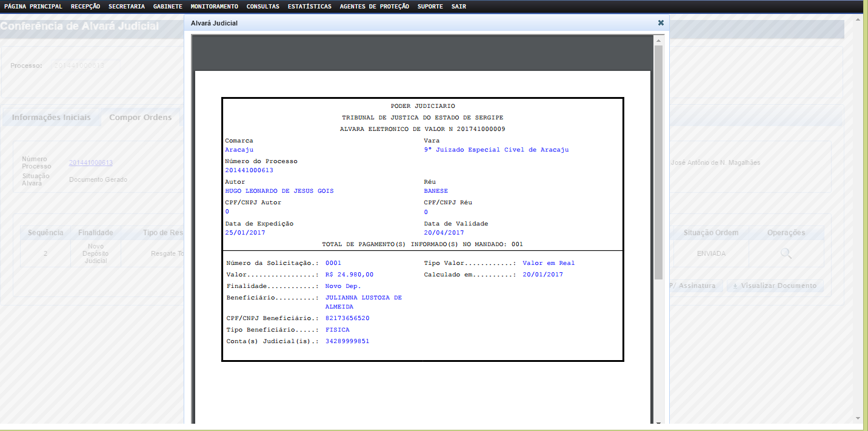
Task: Switch to the Informações Iniciais tab
Action: (51, 117)
